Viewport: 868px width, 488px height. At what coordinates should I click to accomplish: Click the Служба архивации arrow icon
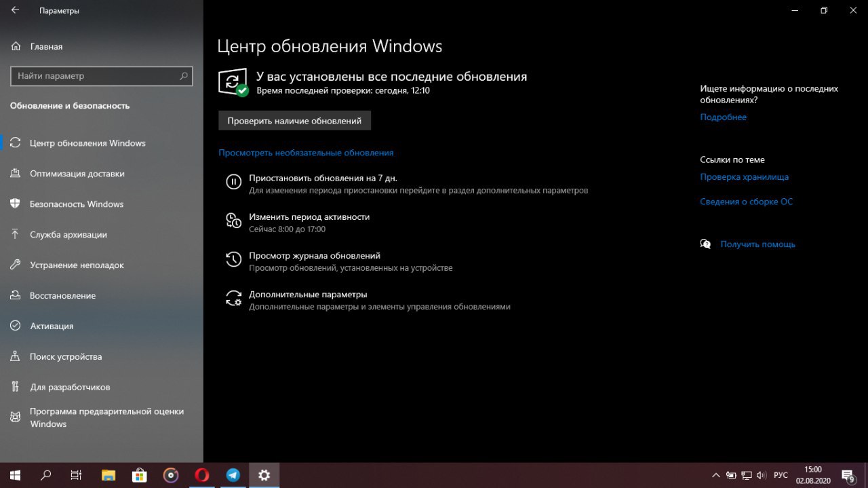point(16,235)
